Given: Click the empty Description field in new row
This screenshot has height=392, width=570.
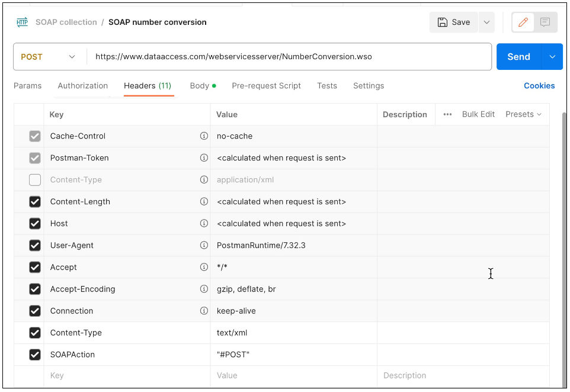Looking at the screenshot, I should click(463, 375).
